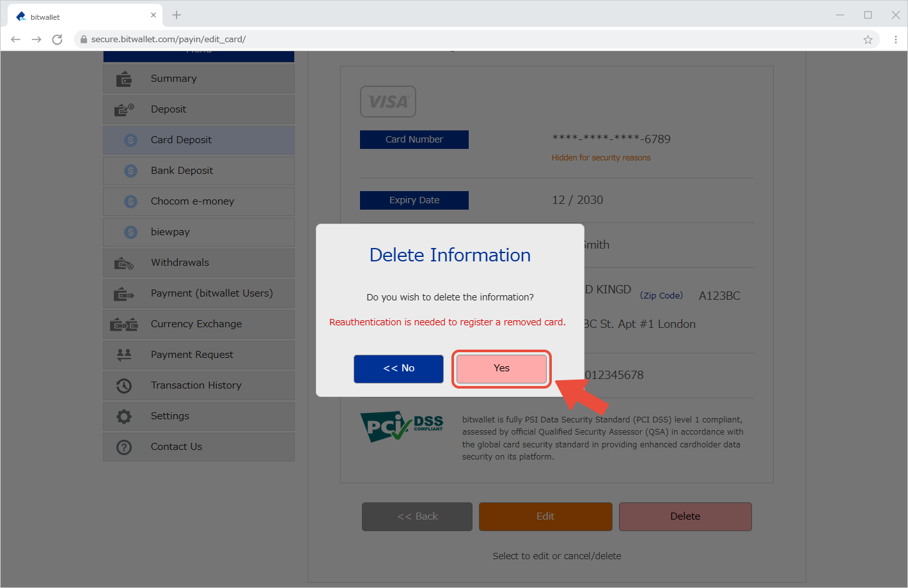Click the Settings gear icon

[x=124, y=416]
